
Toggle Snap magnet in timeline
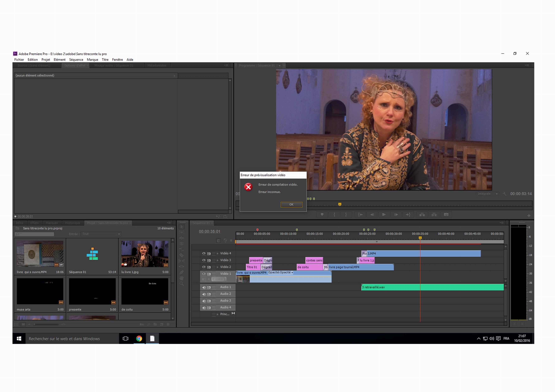click(218, 241)
